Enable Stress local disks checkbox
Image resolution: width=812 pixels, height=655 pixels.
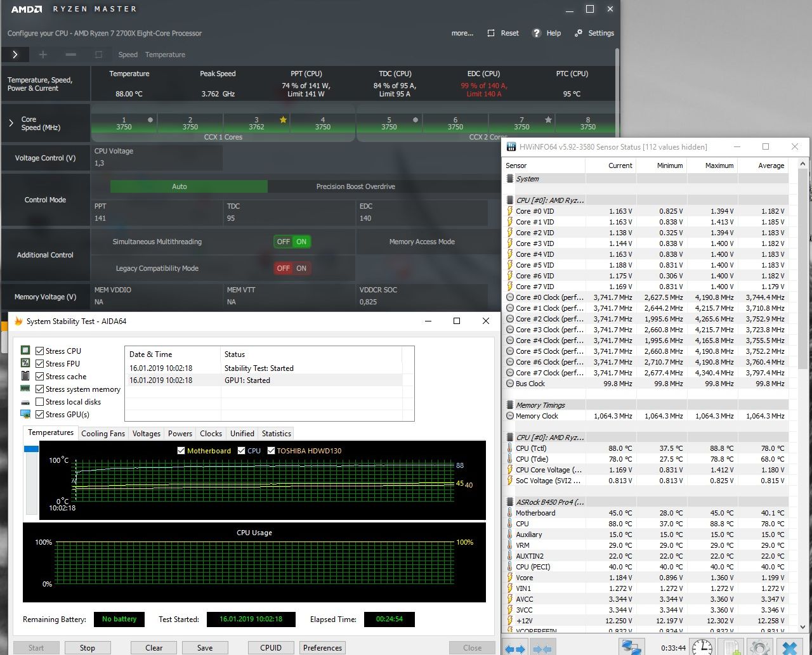40,401
